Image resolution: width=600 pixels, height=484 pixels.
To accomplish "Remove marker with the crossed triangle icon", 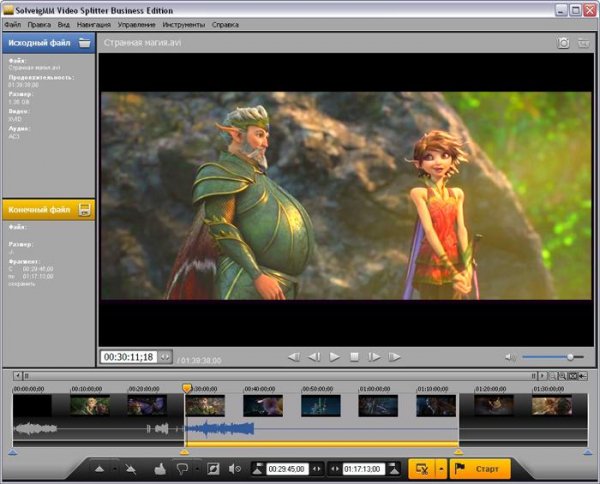I will tap(131, 469).
